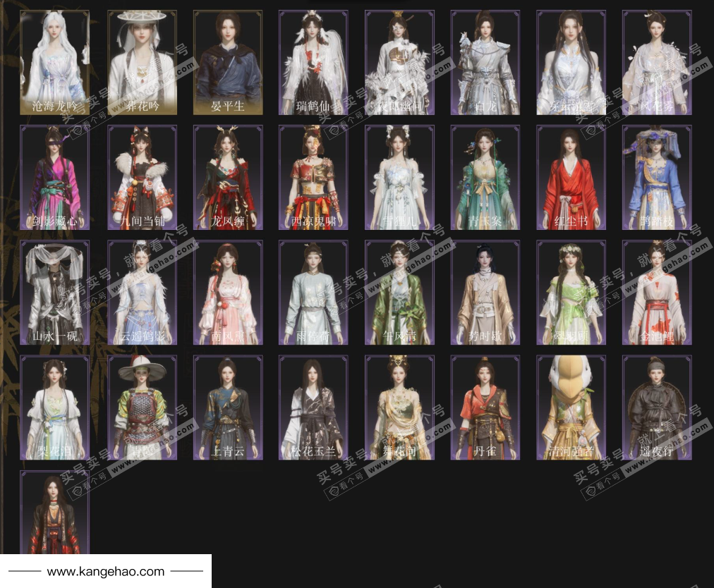The width and height of the screenshot is (714, 588).
Task: Pick the 清河莼者 duck-head costume
Action: [571, 408]
